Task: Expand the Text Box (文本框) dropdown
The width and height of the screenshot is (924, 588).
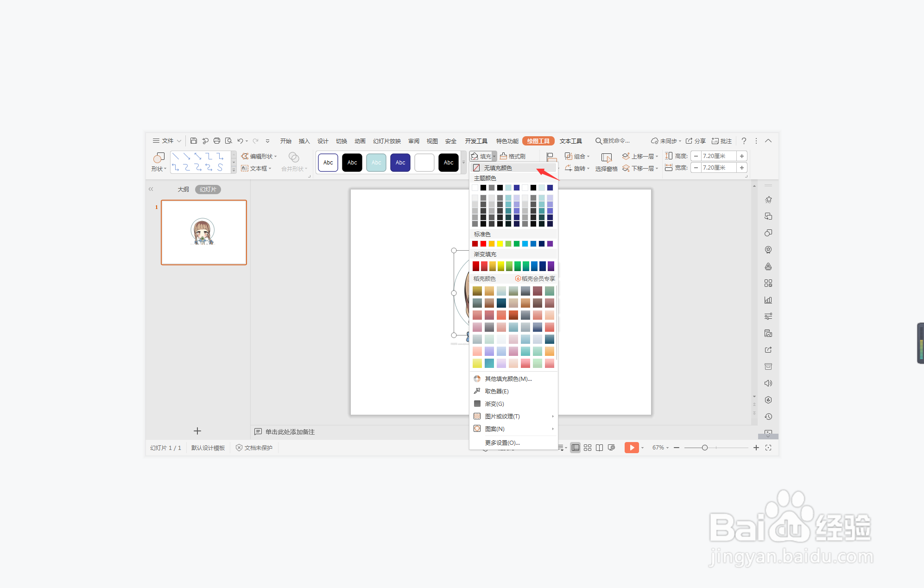Action: pyautogui.click(x=270, y=169)
